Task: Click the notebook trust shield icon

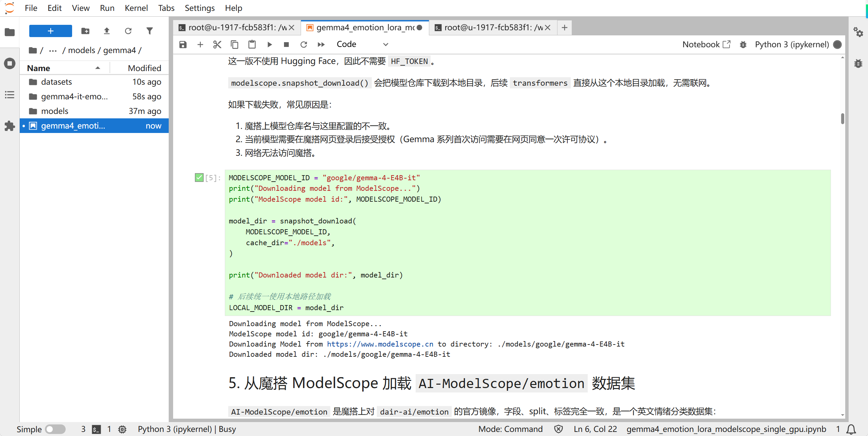Action: click(558, 429)
